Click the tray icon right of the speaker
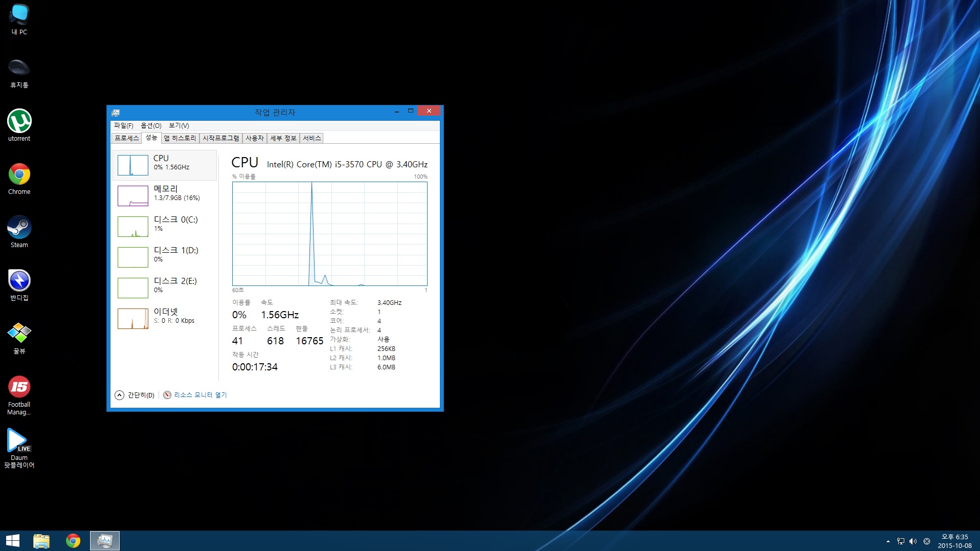 tap(926, 541)
